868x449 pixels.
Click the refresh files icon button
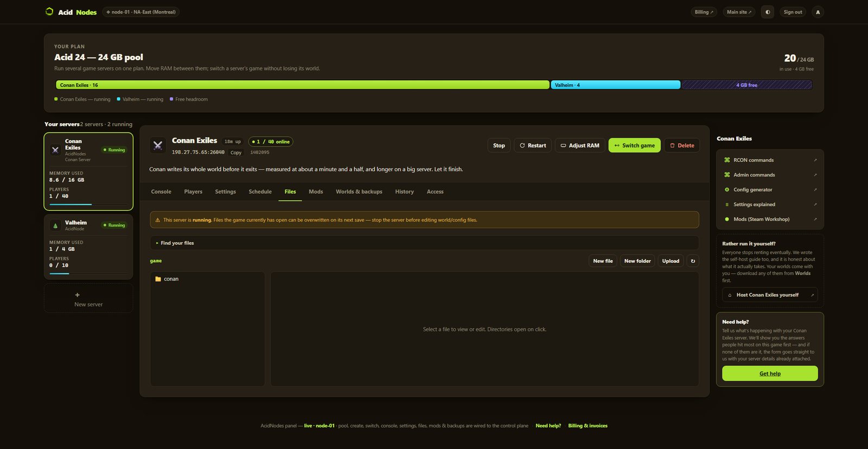(x=693, y=261)
